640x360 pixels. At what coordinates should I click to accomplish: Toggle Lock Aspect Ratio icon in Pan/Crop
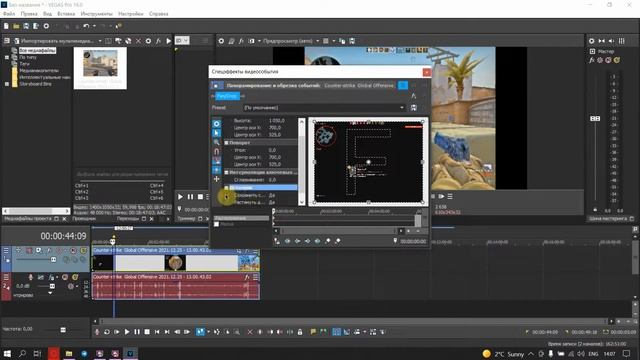click(217, 161)
